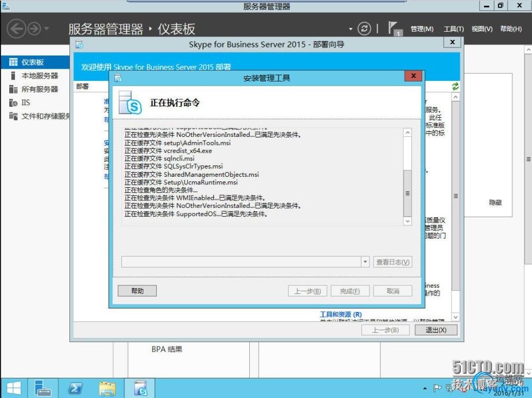Click the refresh icon in Server Manager header
The image size is (532, 398).
tap(364, 28)
